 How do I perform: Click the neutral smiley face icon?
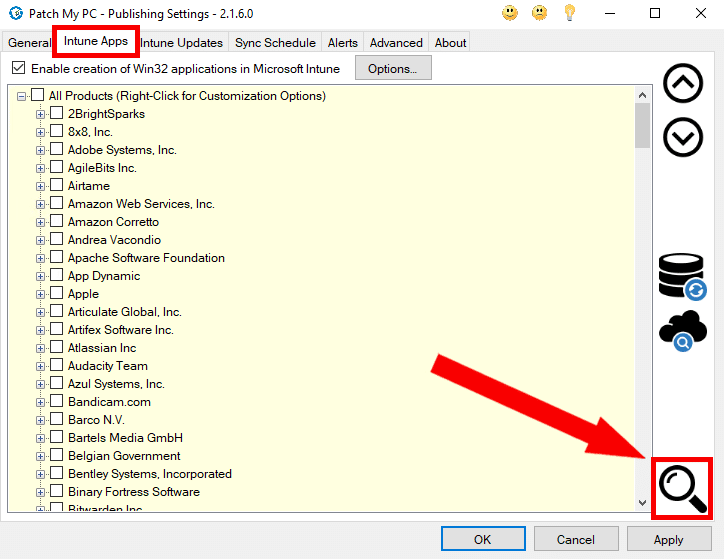tap(540, 13)
